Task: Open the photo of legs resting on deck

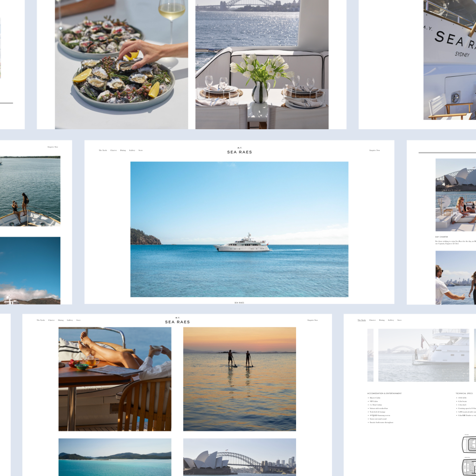Action: 115,379
